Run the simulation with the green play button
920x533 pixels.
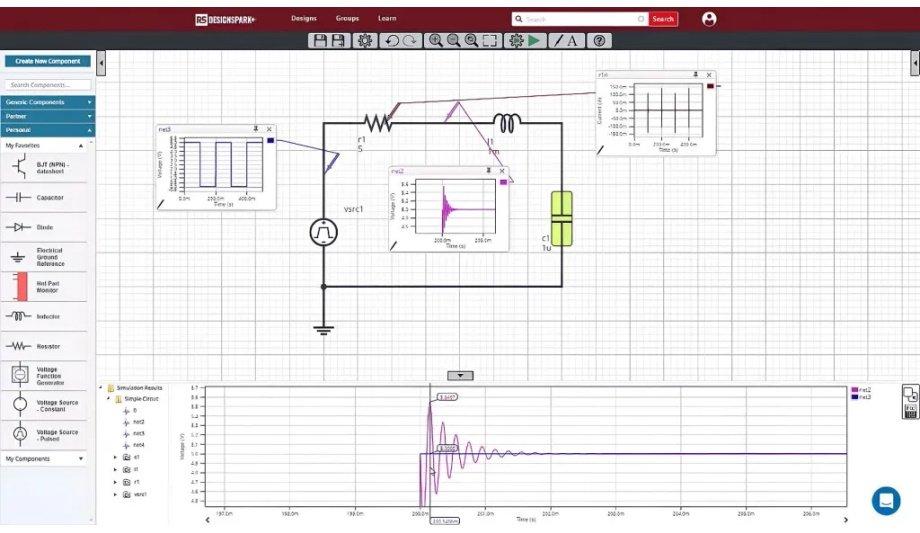click(534, 41)
